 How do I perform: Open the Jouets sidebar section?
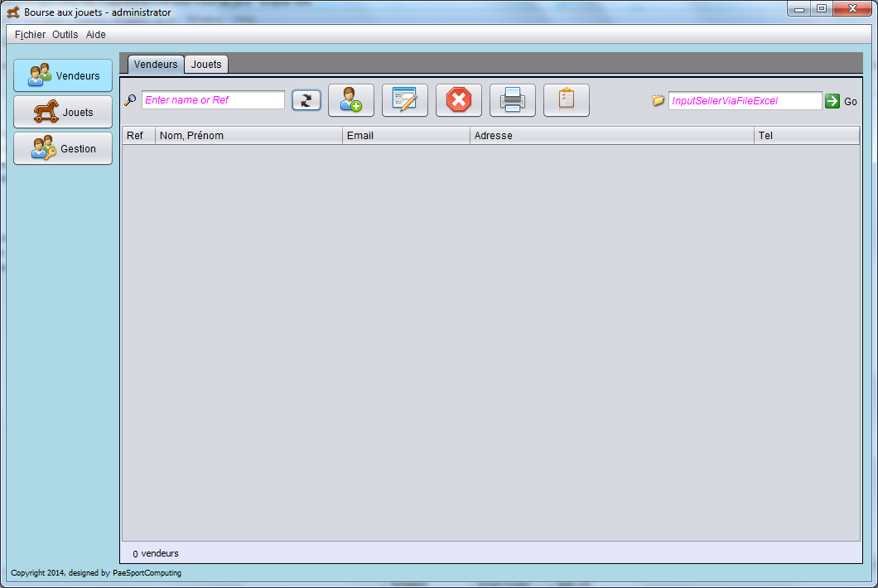click(63, 112)
